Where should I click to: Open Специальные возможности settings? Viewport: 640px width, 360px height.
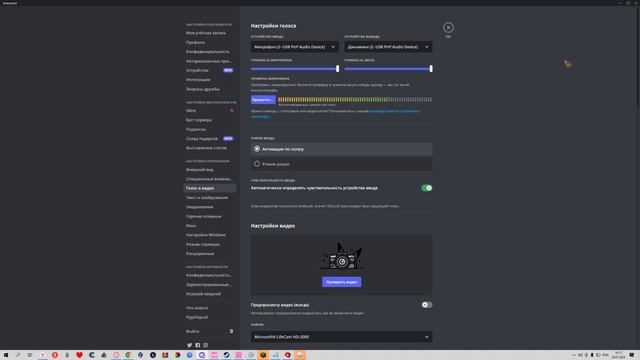[210, 179]
